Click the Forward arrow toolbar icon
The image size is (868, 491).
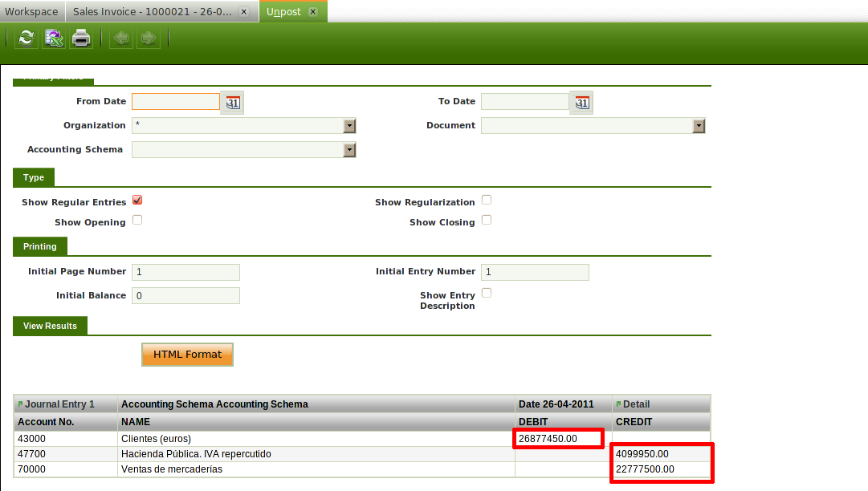coord(149,39)
